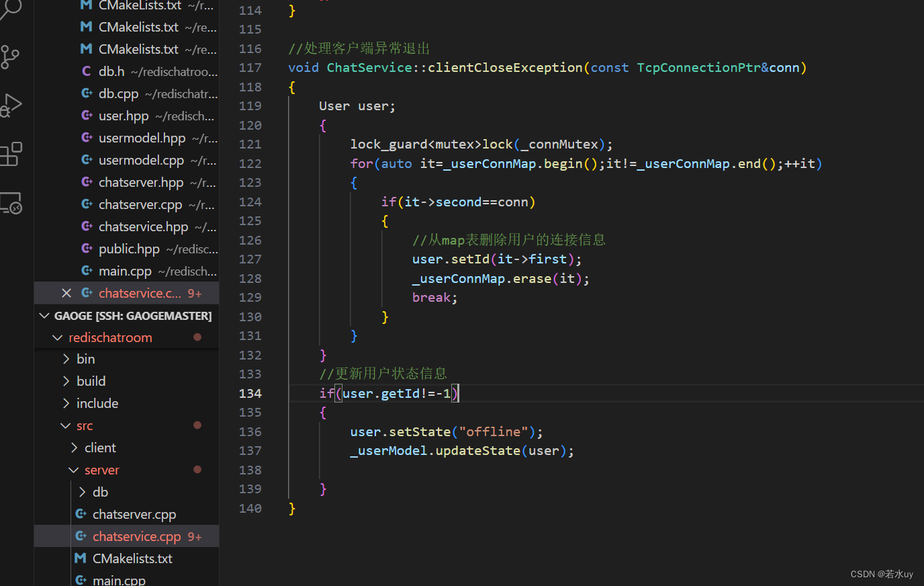The width and height of the screenshot is (924, 586).
Task: Open the Search view in the activity bar
Action: coord(11,8)
